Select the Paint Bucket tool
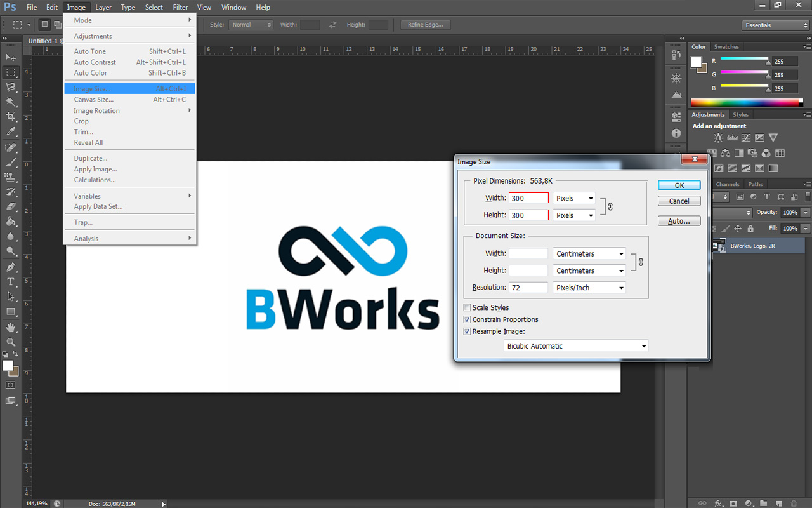812x508 pixels. click(x=11, y=221)
